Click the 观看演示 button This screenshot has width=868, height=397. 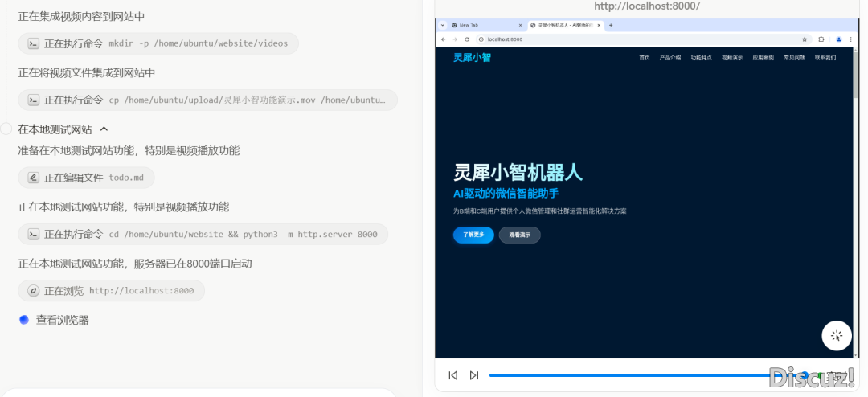pos(519,235)
